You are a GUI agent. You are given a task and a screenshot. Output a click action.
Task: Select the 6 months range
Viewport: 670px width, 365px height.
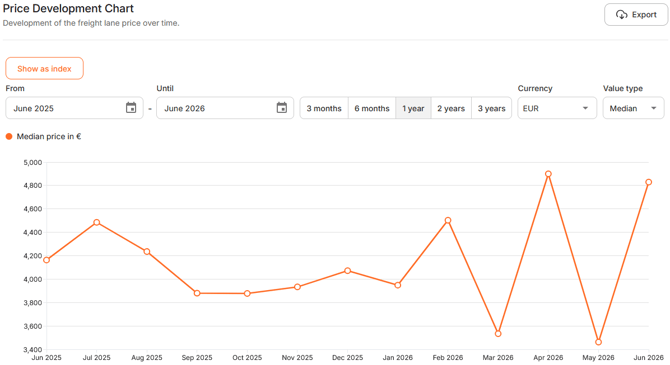tap(372, 108)
